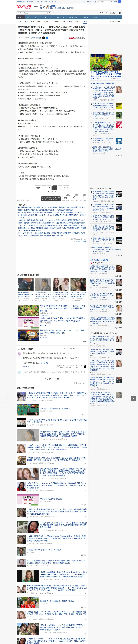Share the article on X
The image size is (138, 644).
click(x=44, y=38)
